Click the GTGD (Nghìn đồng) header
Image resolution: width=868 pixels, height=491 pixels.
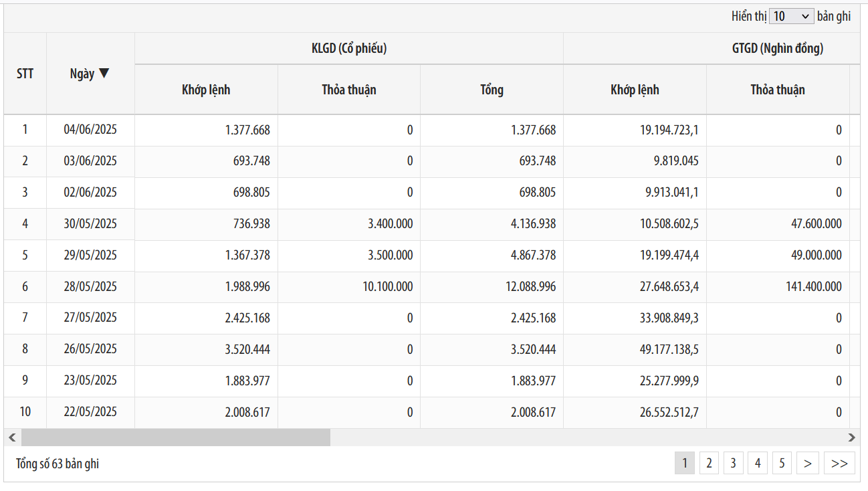tap(777, 49)
